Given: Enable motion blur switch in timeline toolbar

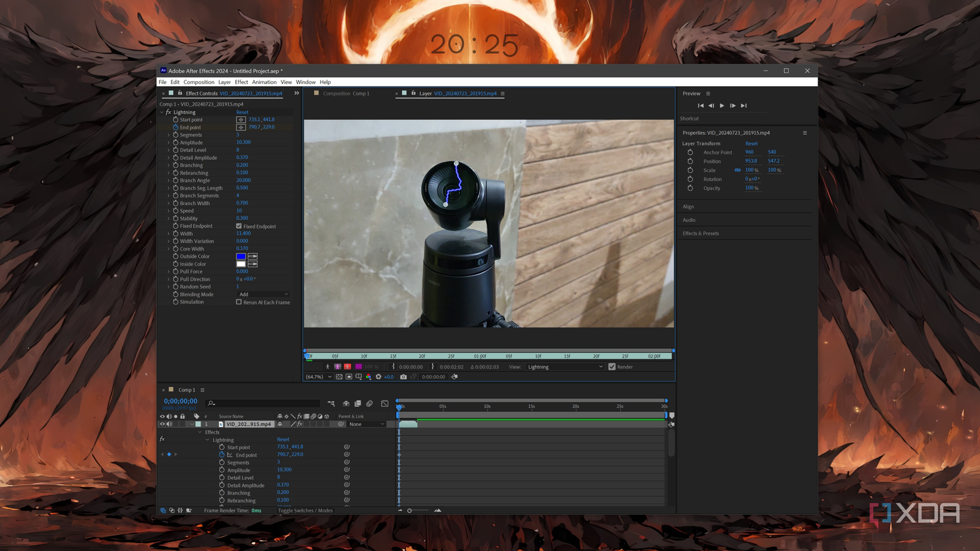Looking at the screenshot, I should [369, 403].
